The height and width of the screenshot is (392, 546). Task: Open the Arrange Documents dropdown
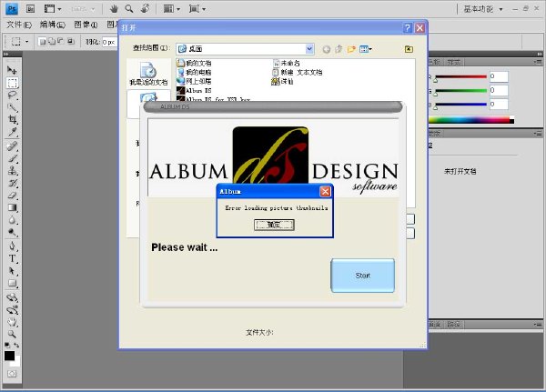pos(172,9)
